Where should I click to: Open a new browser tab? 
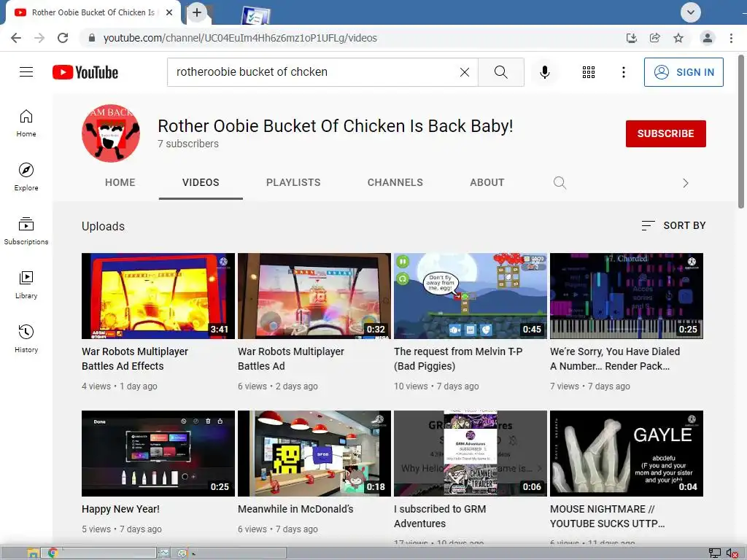pyautogui.click(x=197, y=12)
